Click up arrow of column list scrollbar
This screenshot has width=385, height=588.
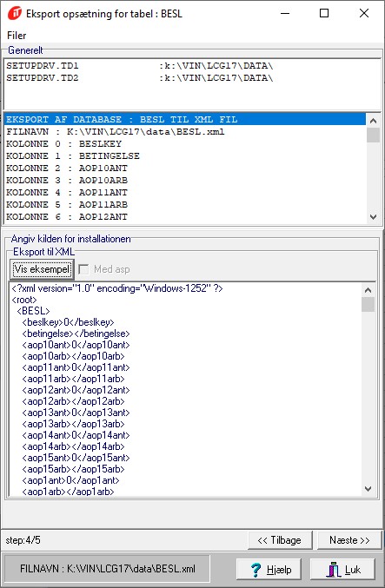(x=373, y=121)
